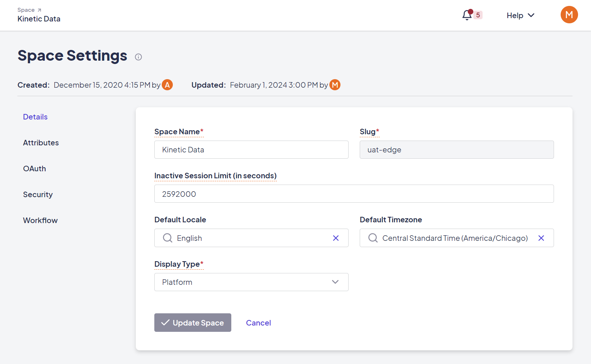Go to the Attributes section

coord(41,143)
